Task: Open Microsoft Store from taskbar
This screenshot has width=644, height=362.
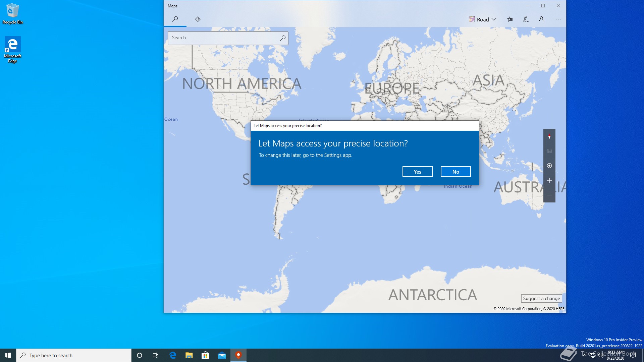Action: (x=205, y=355)
